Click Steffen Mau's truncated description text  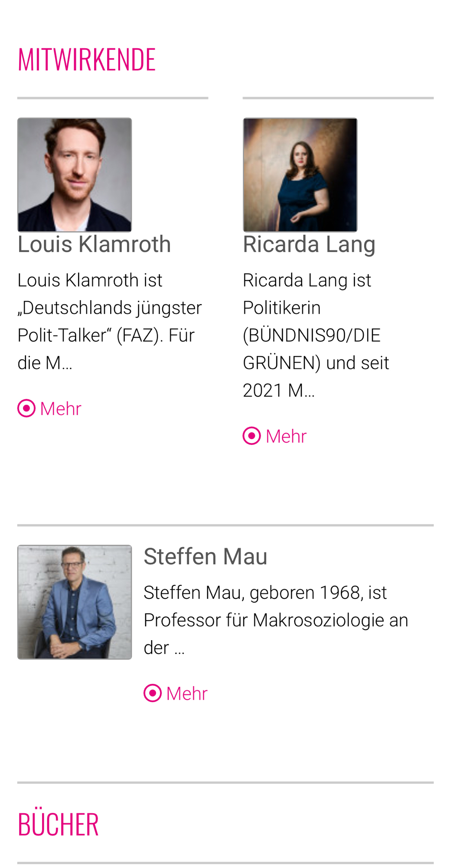point(276,620)
